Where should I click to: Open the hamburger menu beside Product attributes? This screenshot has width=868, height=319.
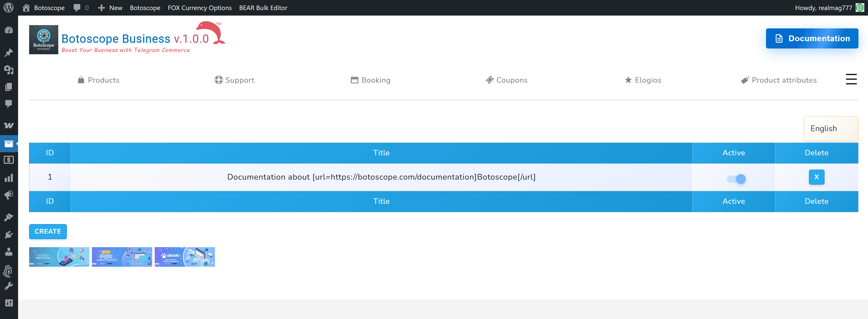pos(851,79)
